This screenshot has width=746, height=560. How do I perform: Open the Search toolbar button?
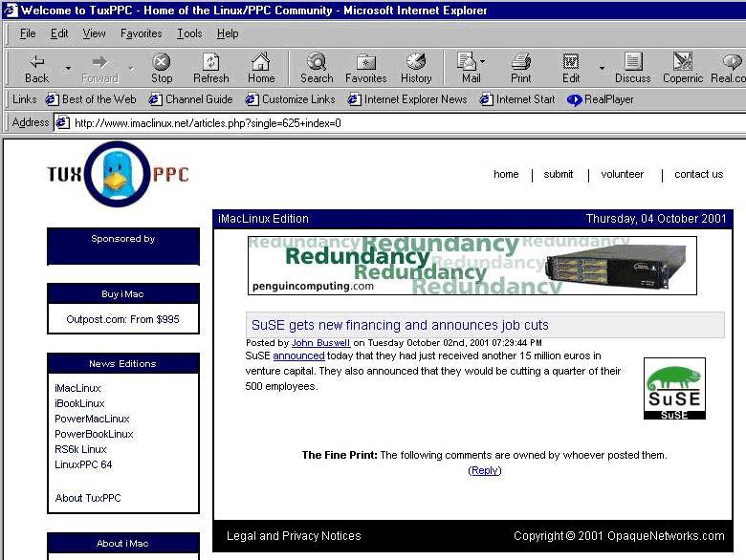[x=317, y=69]
